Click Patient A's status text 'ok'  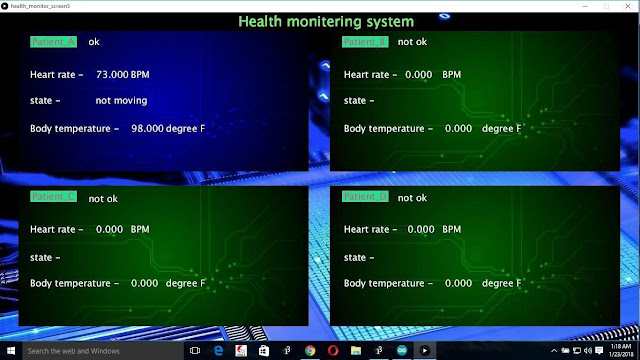point(94,42)
